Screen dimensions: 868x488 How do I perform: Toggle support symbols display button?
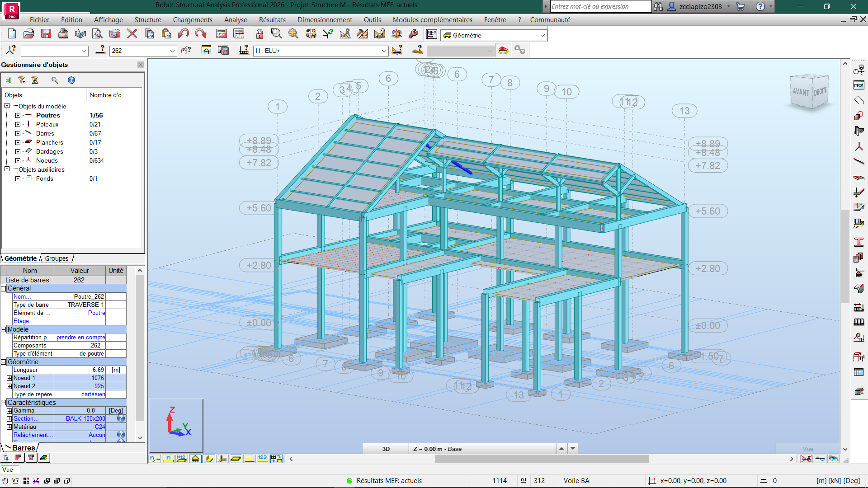click(195, 459)
